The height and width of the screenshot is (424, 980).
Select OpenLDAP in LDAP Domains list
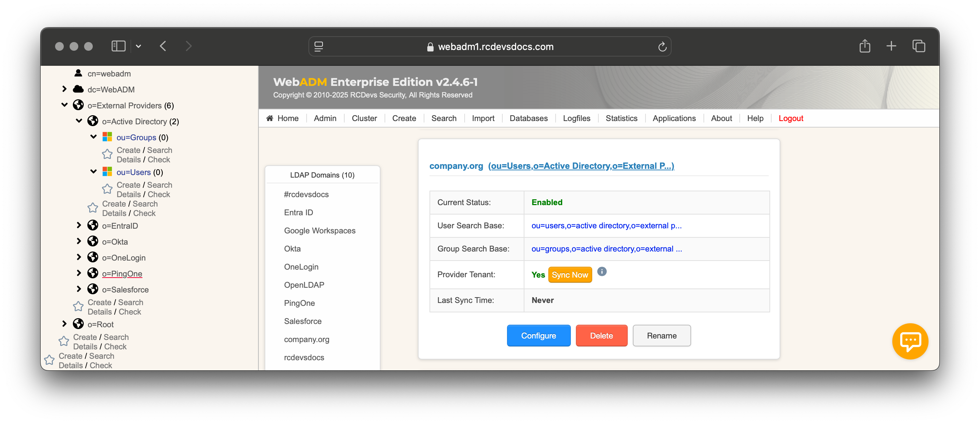304,285
